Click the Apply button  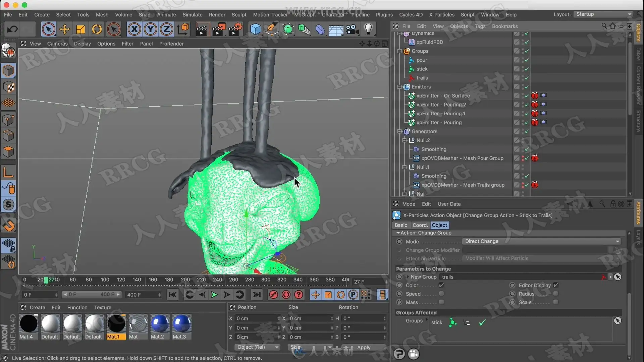[x=364, y=347]
